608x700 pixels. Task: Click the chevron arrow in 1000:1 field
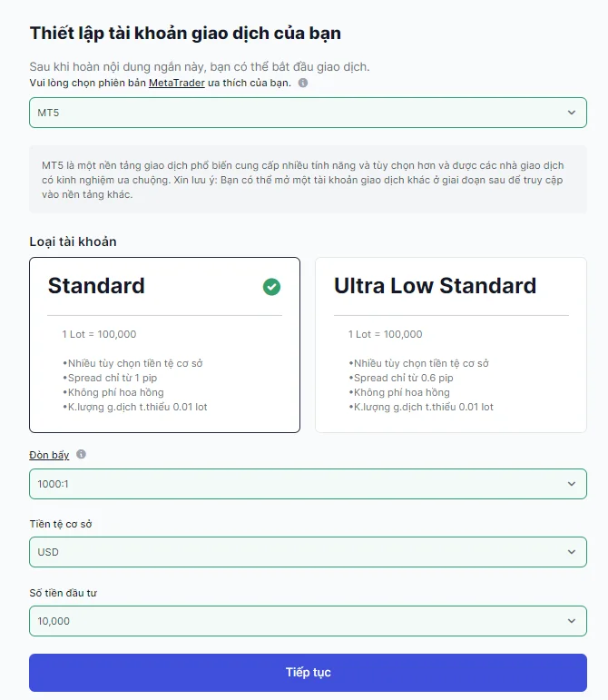572,484
